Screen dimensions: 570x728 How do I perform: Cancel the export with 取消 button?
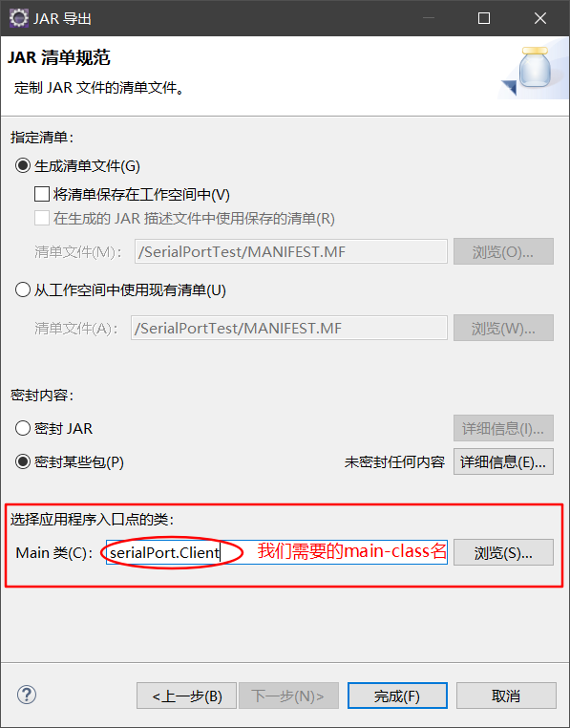point(506,696)
